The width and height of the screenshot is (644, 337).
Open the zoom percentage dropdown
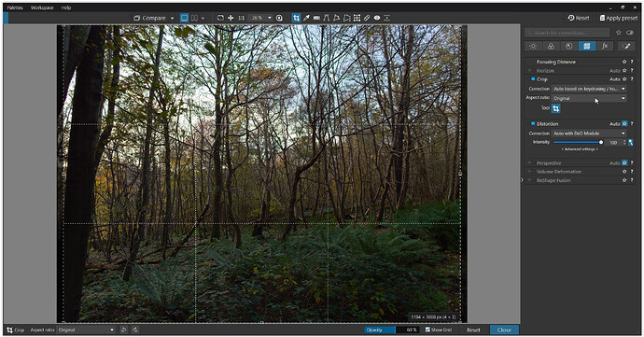270,18
